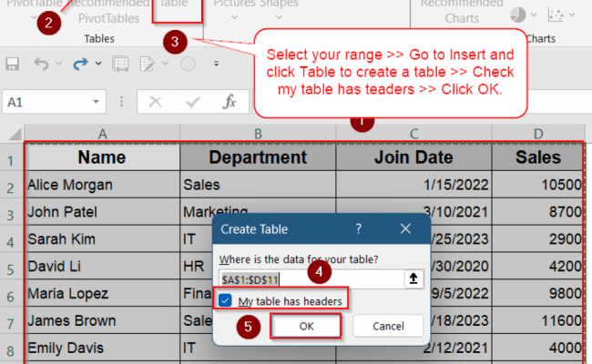Viewport: 592px width, 364px height.
Task: Select the cell John Patel
Action: coord(102,212)
